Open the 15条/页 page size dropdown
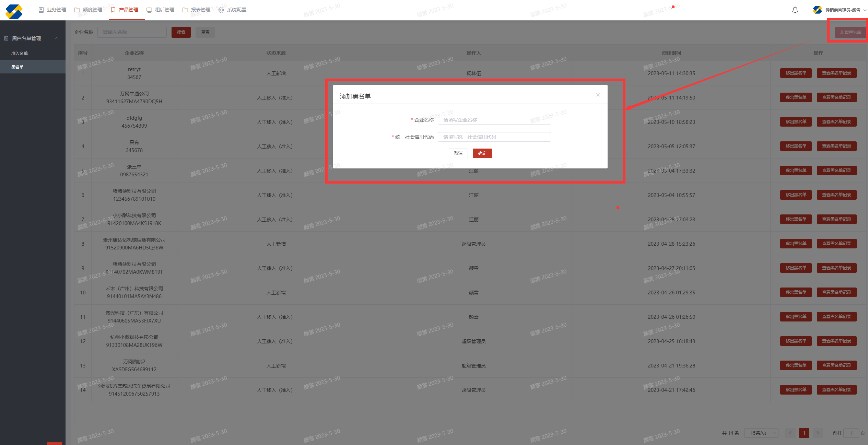 coord(761,433)
